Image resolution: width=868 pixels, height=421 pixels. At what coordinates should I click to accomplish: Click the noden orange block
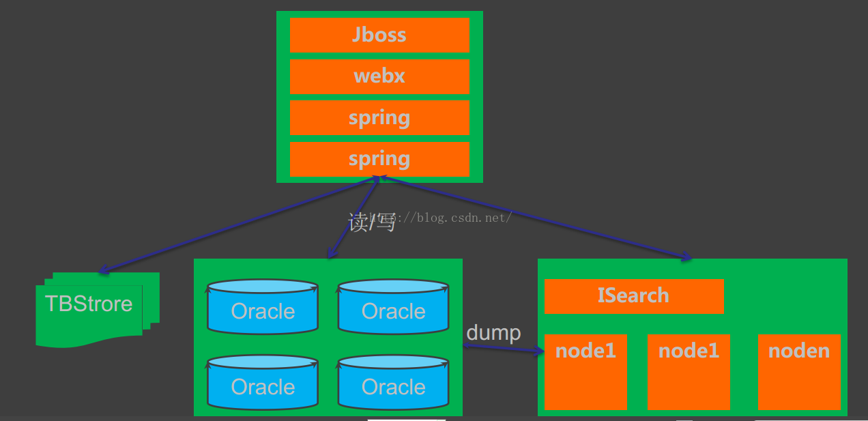pyautogui.click(x=799, y=372)
